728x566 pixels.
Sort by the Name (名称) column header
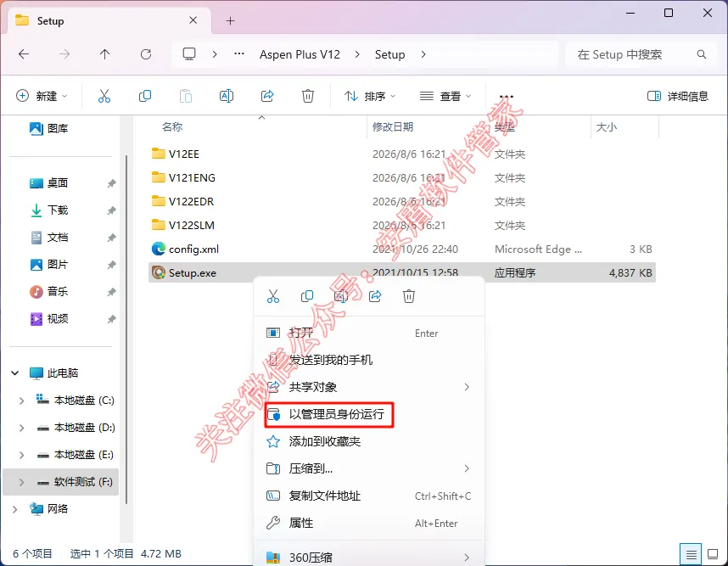pos(171,126)
